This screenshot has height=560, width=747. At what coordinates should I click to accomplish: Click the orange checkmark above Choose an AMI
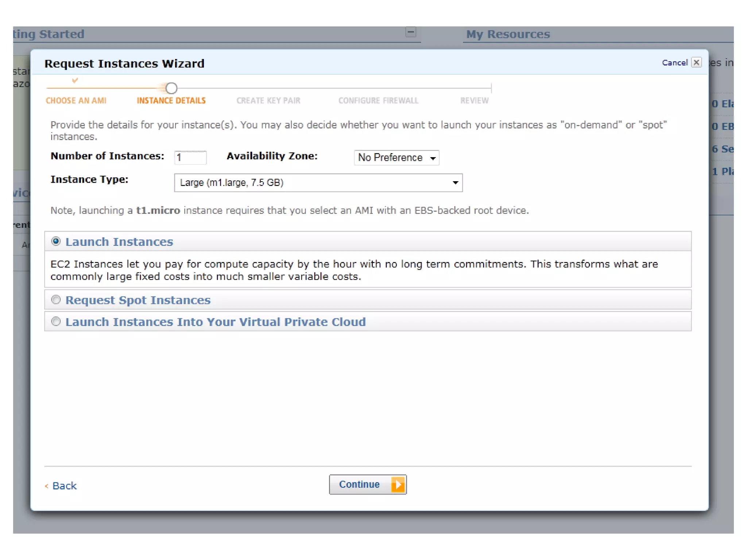(75, 80)
